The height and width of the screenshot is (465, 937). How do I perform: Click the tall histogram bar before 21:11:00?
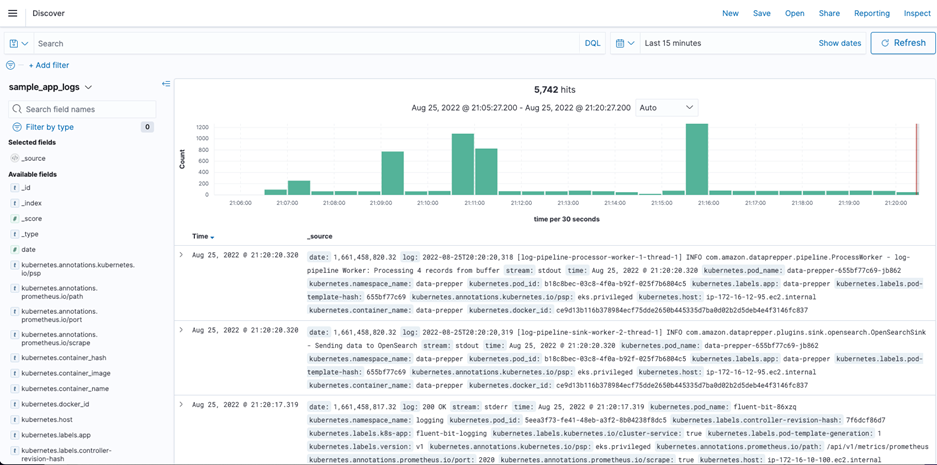tap(463, 164)
